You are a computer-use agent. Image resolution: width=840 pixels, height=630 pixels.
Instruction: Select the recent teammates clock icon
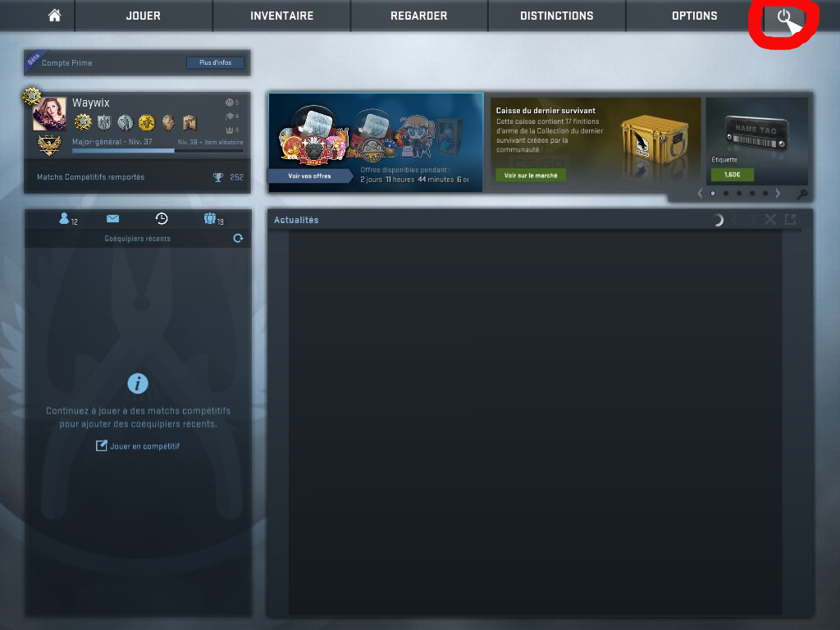pos(162,218)
